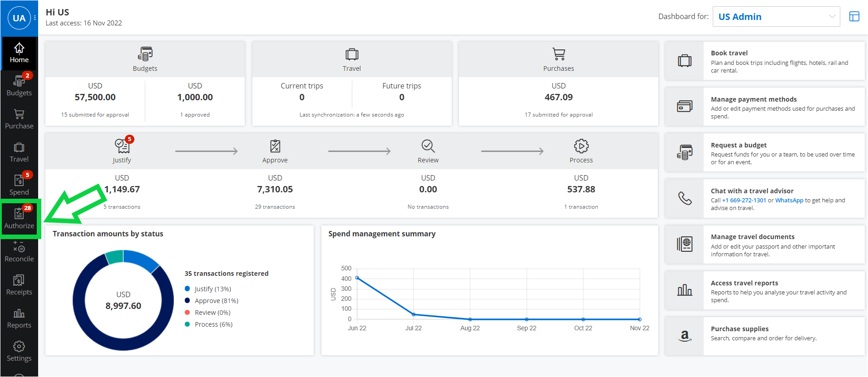The height and width of the screenshot is (377, 868).
Task: Click the Budgets card coin-stack icon
Action: point(145,54)
